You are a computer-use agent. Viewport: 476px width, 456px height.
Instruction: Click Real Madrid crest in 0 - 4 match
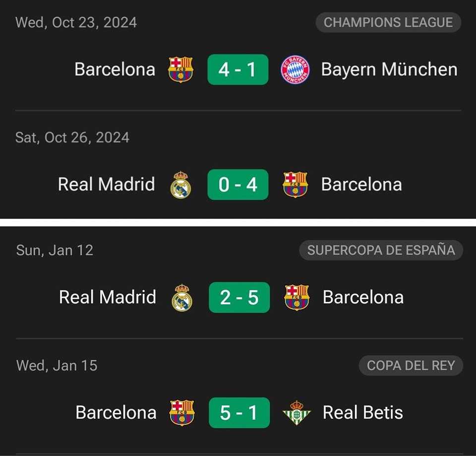[x=180, y=185]
